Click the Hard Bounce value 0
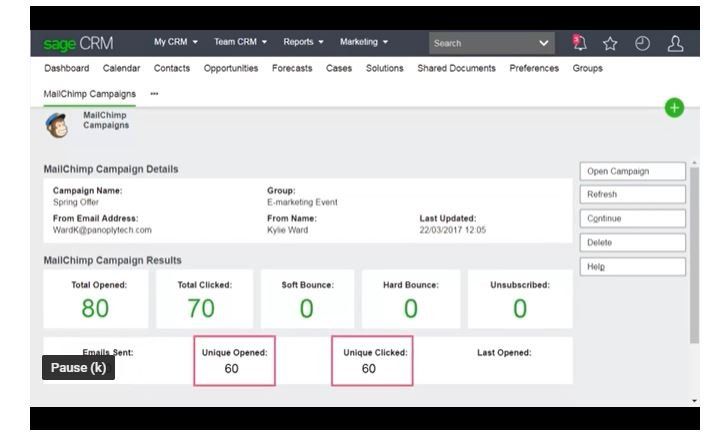The height and width of the screenshot is (440, 717). point(411,308)
